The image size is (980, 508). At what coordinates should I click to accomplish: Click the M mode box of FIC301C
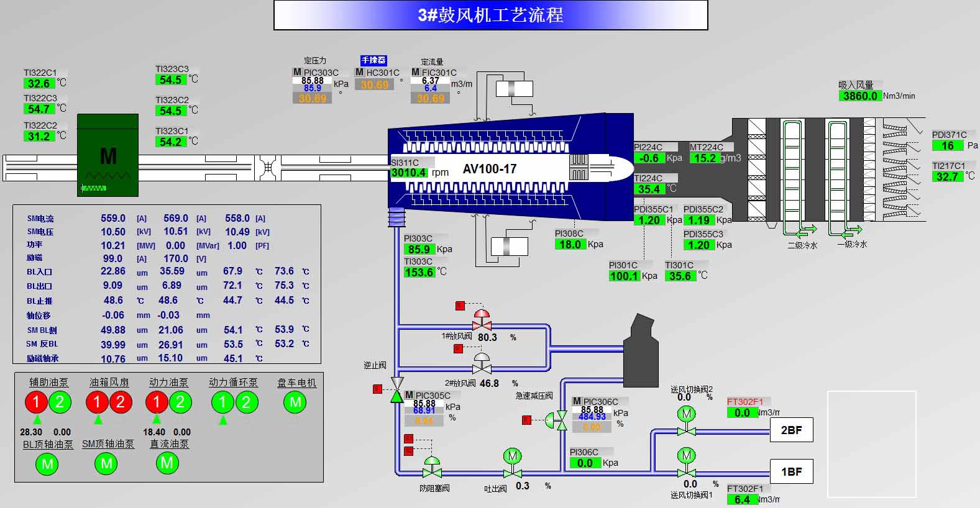tap(416, 73)
